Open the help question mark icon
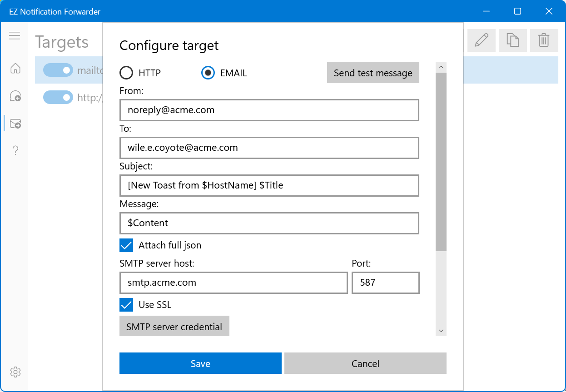Image resolution: width=566 pixels, height=392 pixels. pyautogui.click(x=15, y=150)
